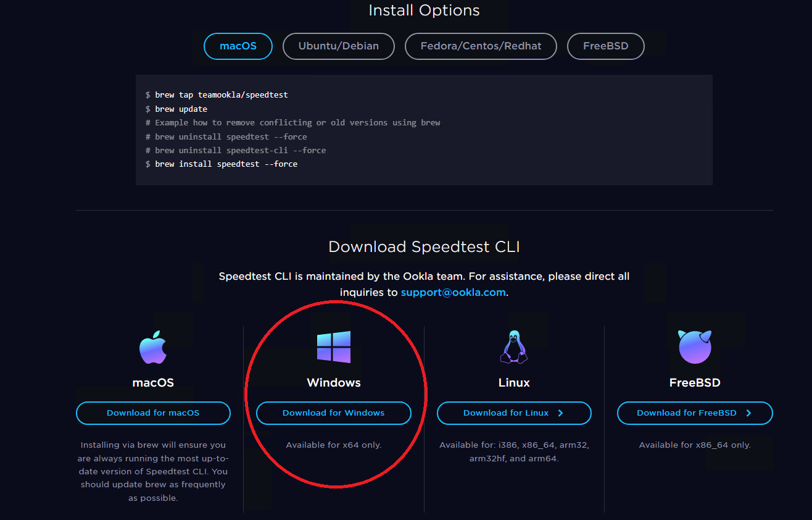Click the Apple macOS logo icon
This screenshot has height=520, width=812.
coord(153,347)
